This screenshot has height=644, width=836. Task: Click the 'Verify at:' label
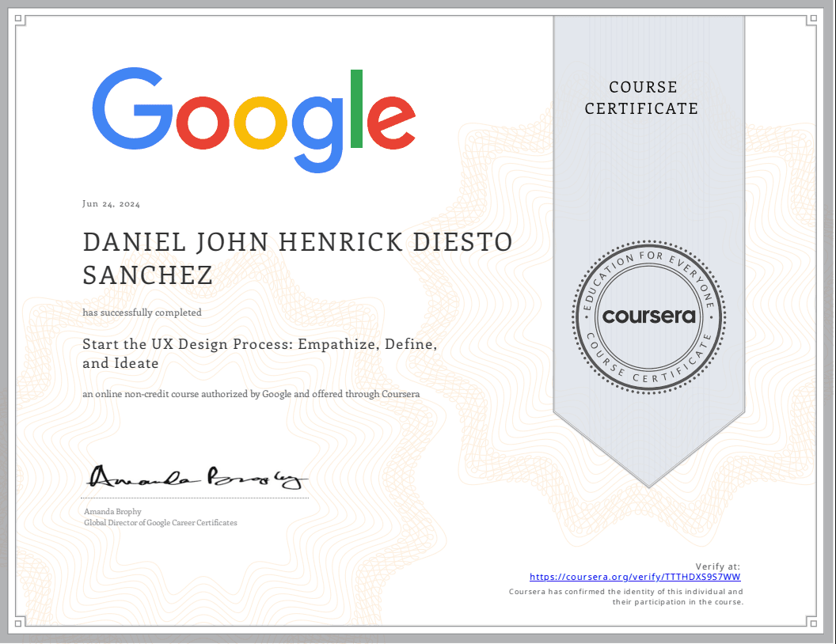718,566
